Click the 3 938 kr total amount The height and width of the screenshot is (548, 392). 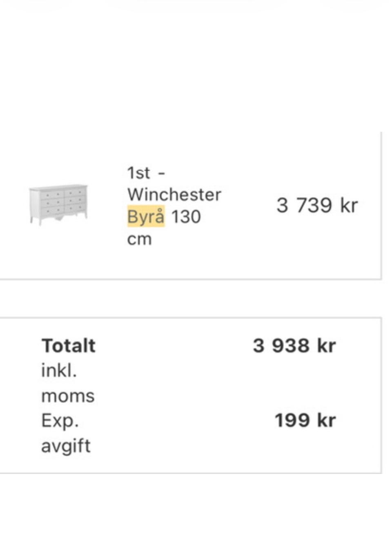pyautogui.click(x=294, y=346)
